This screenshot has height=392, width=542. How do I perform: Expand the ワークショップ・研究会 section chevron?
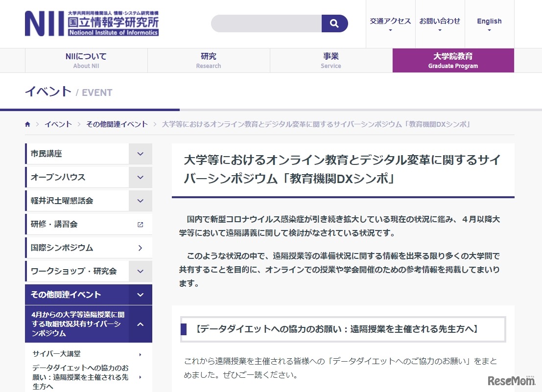click(x=140, y=271)
